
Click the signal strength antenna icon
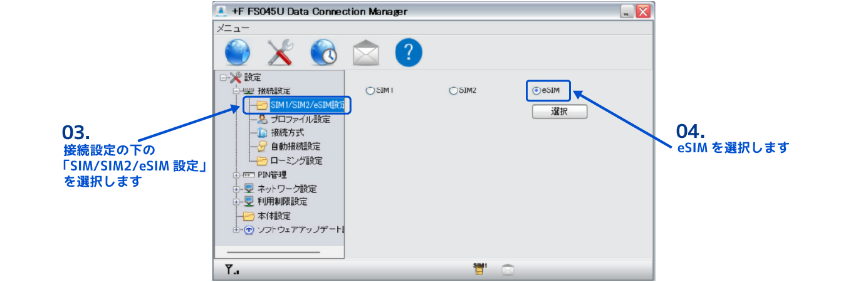point(232,271)
